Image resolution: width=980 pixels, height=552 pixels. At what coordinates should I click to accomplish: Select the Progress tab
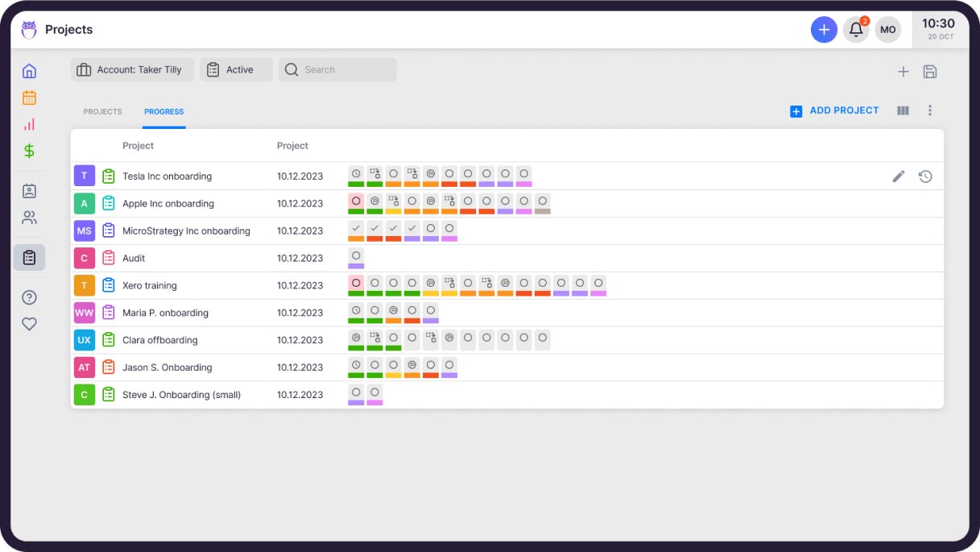pos(164,112)
